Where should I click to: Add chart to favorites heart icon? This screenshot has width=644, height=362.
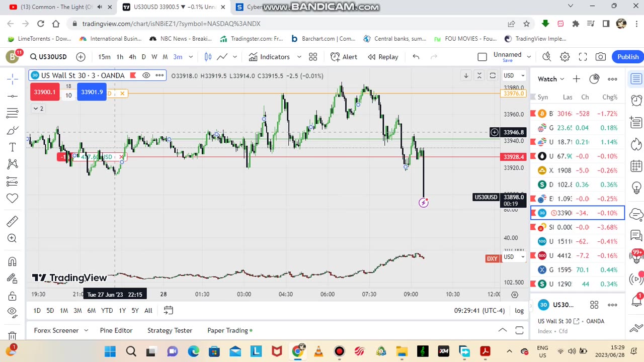(13, 199)
